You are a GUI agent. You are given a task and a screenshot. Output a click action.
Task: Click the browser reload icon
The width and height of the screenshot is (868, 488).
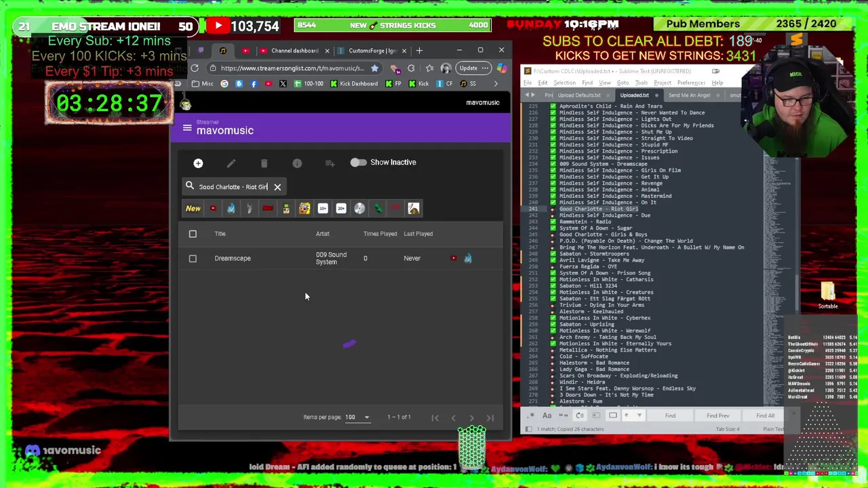pos(195,68)
